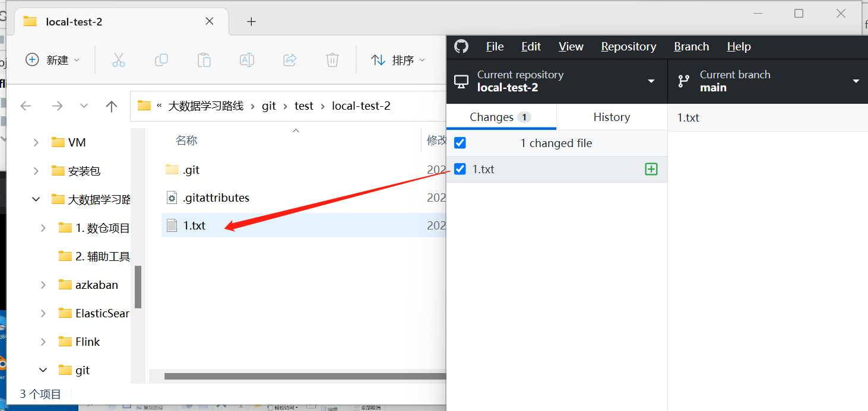Click the Share icon in Explorer toolbar
This screenshot has height=411, width=868.
(290, 60)
